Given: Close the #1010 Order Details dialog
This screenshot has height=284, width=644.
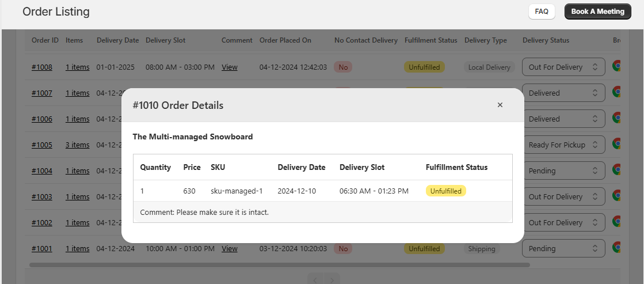Looking at the screenshot, I should pyautogui.click(x=500, y=105).
